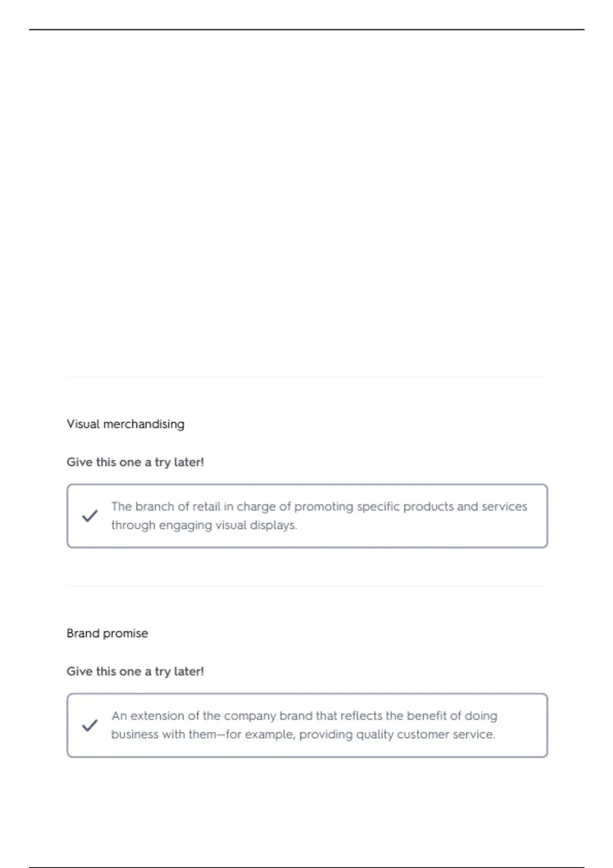Click the line starting 'An extension of the company brand'

point(304,716)
